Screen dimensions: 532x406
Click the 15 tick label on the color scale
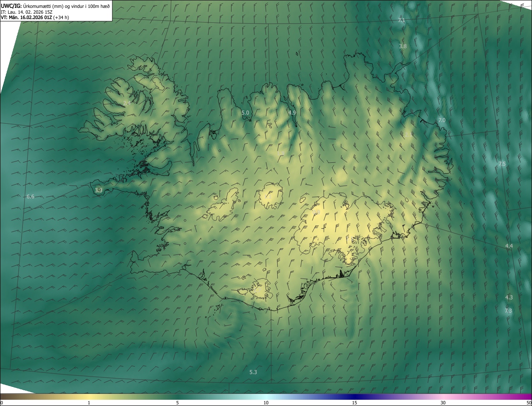[x=355, y=403]
